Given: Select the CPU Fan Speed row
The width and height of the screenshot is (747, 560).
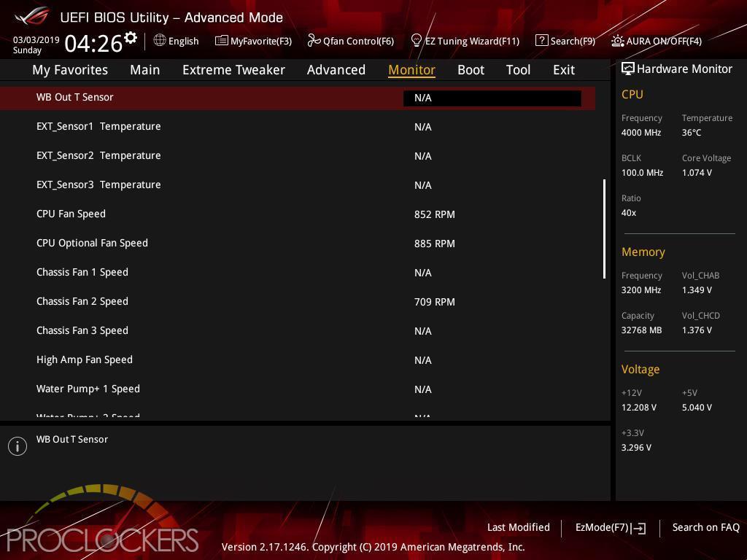Looking at the screenshot, I should click(x=298, y=214).
